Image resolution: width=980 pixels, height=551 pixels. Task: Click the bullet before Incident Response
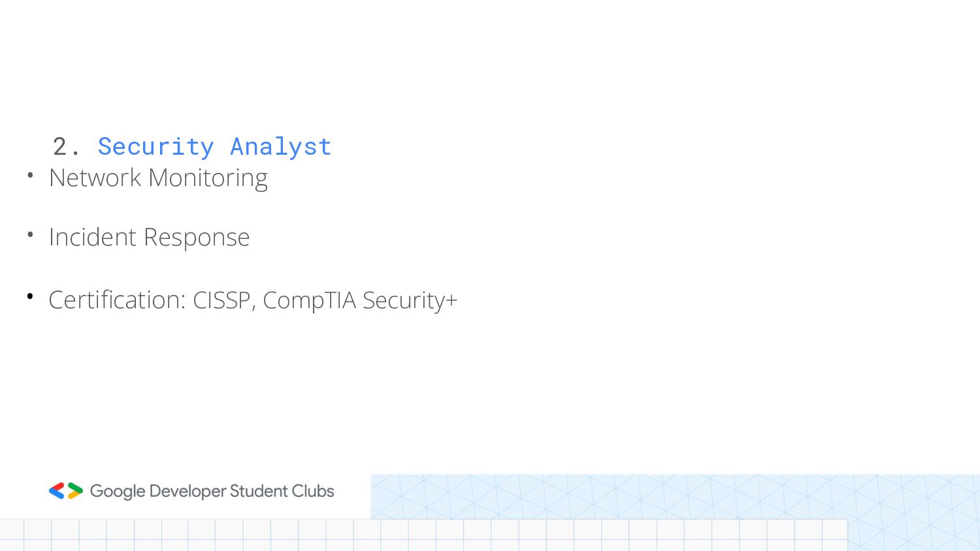click(30, 234)
